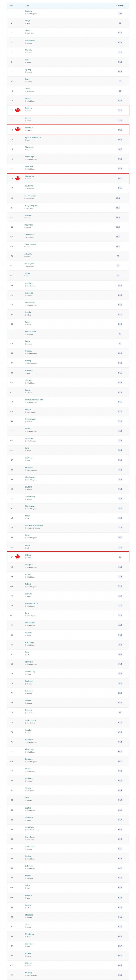Click London's score value 100

click(x=120, y=13)
